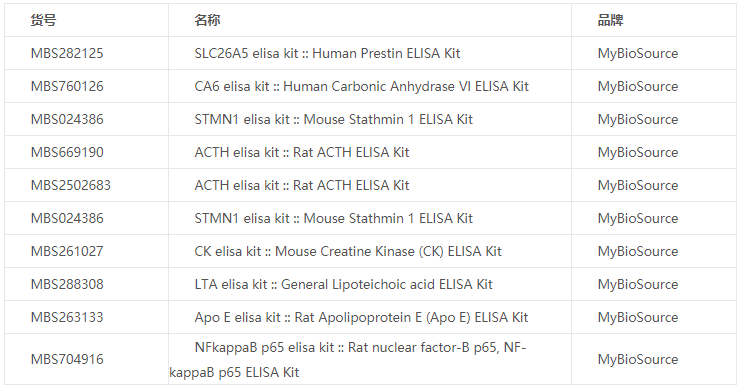The image size is (742, 390).
Task: Click MyBioSource brand in the MBS282125 row
Action: [637, 53]
